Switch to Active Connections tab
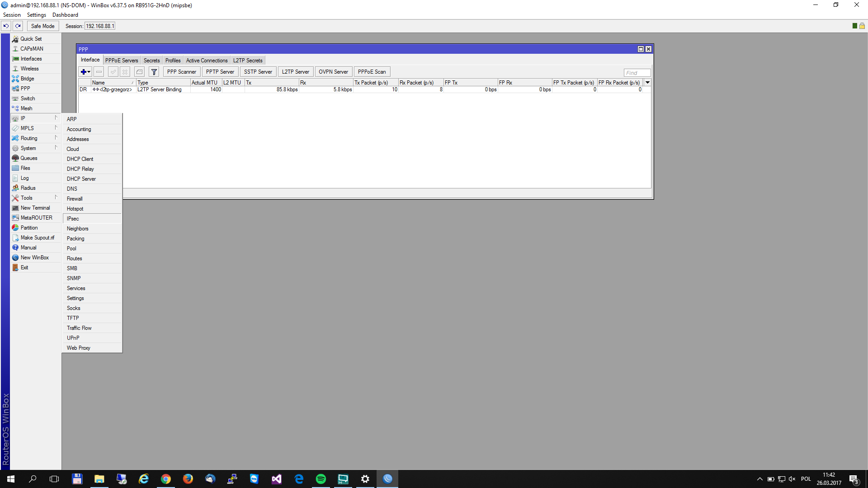The width and height of the screenshot is (868, 488). pyautogui.click(x=207, y=61)
